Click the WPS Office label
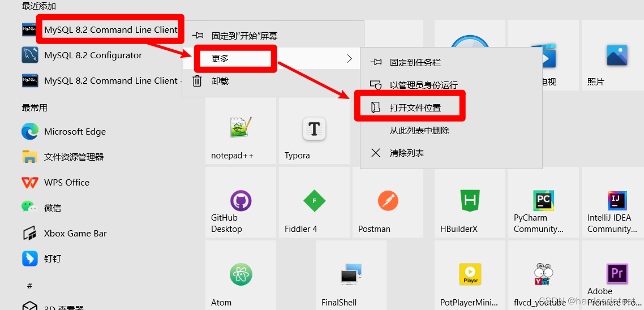 pos(67,182)
